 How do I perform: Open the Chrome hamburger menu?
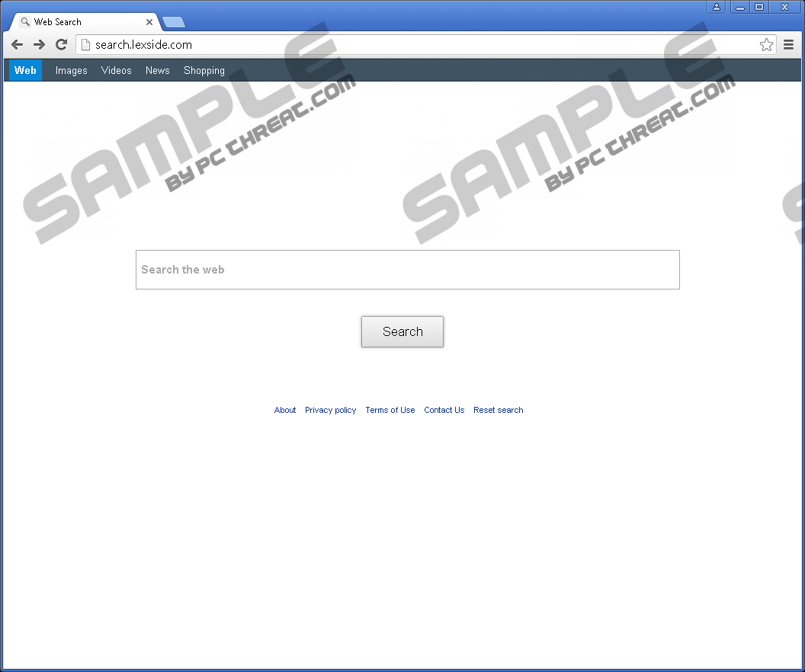[788, 45]
